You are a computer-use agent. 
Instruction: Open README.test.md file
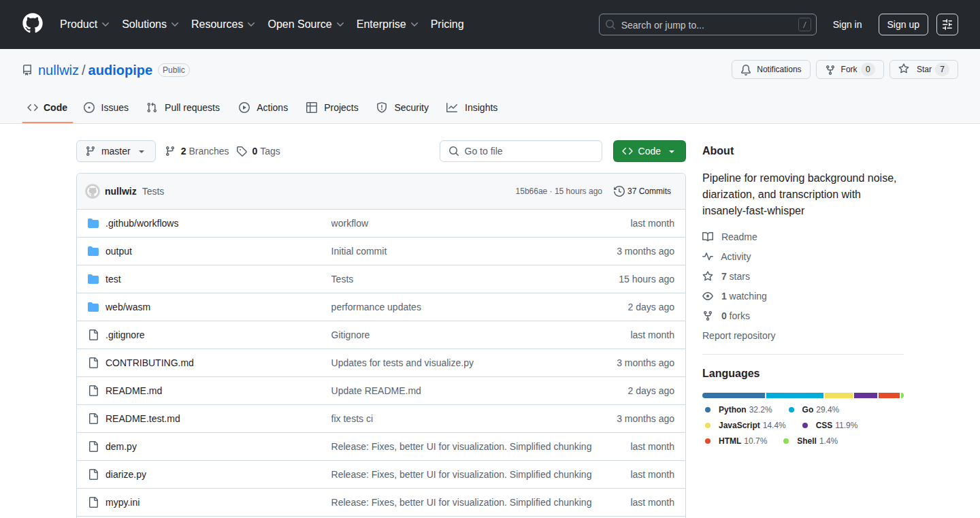click(143, 419)
